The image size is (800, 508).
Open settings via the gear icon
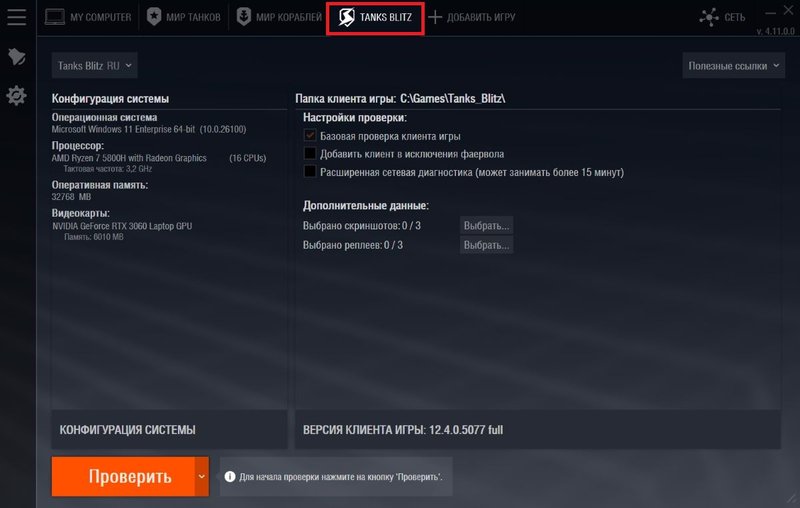16,96
